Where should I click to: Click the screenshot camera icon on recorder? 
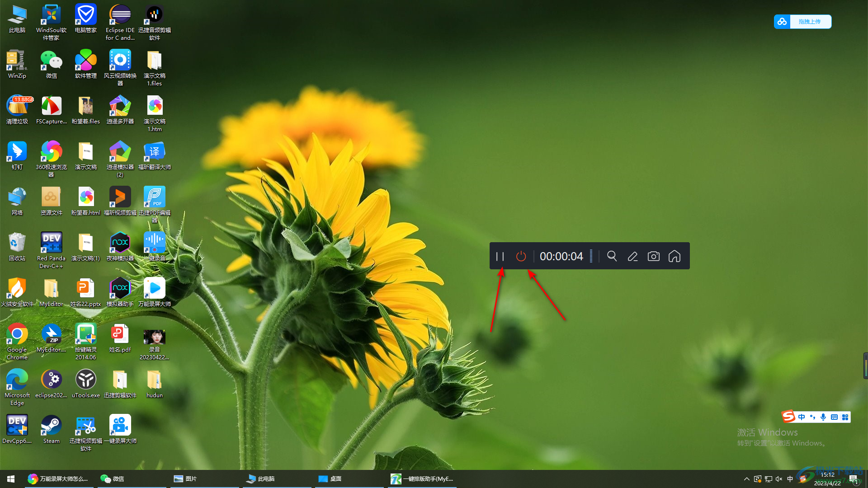(653, 256)
